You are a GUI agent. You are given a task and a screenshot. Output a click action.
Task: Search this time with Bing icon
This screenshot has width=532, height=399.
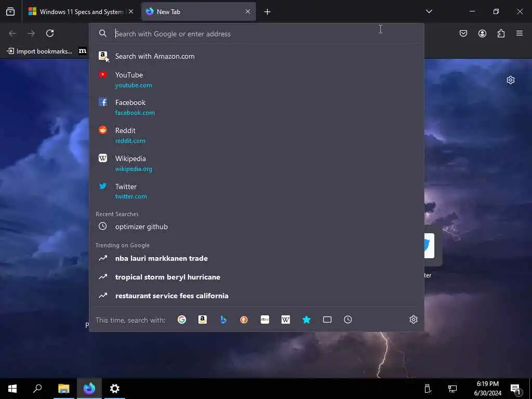(223, 320)
